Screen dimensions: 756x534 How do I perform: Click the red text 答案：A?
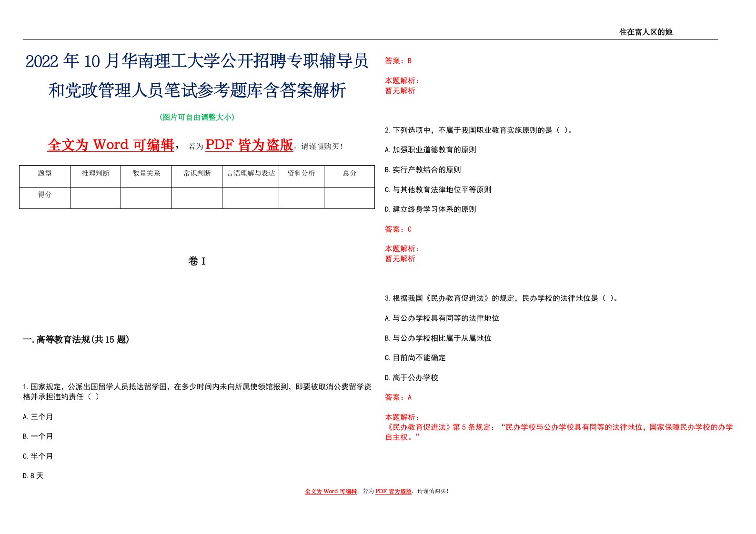(x=398, y=397)
